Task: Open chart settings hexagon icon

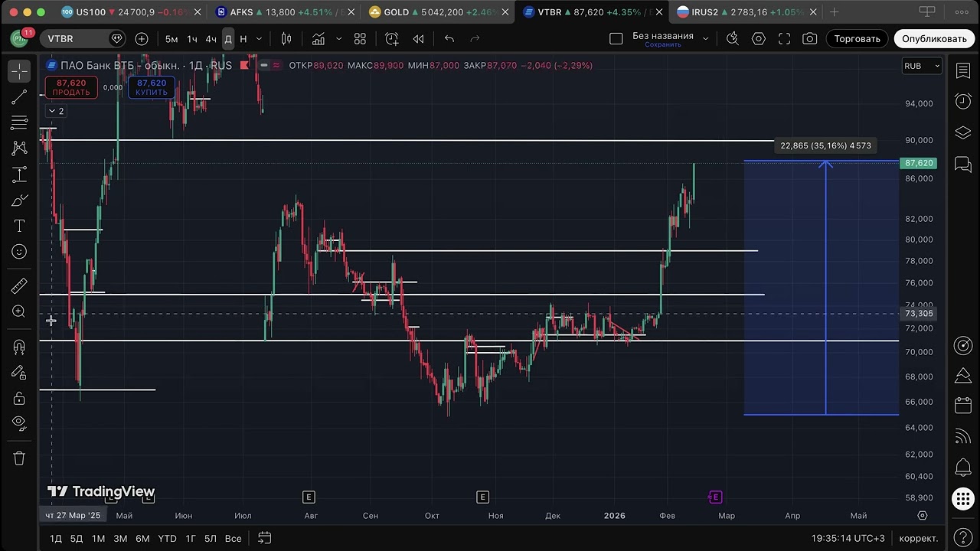Action: pos(759,39)
